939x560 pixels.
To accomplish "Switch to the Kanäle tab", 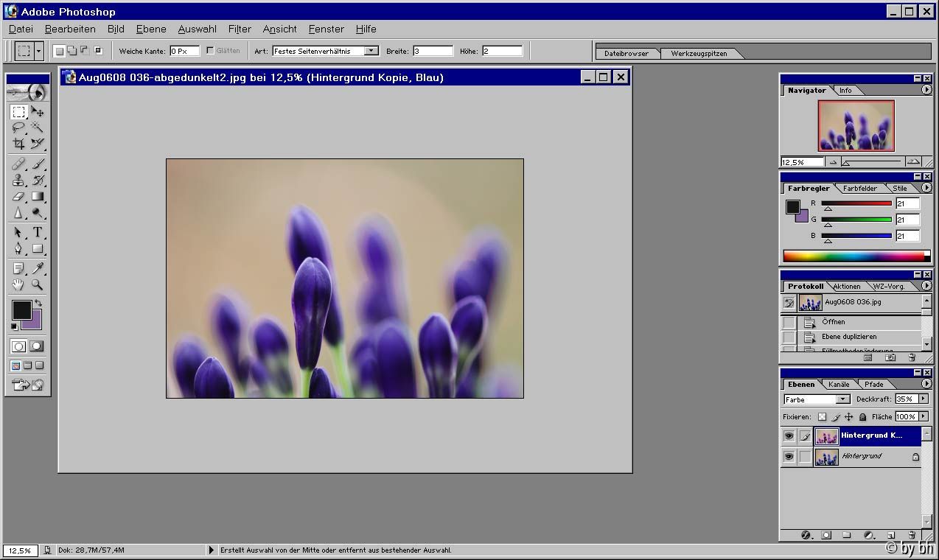I will (839, 384).
